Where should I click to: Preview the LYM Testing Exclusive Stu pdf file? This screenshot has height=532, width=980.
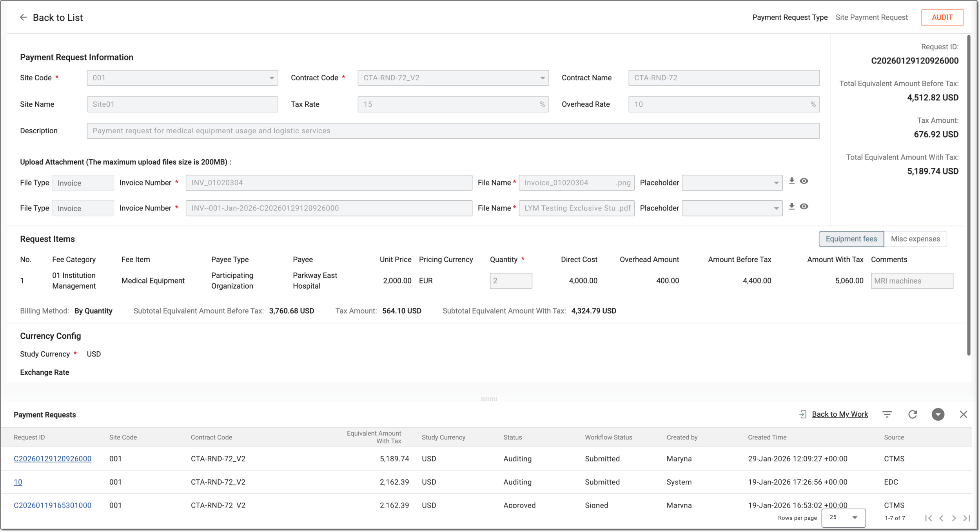[x=804, y=207]
